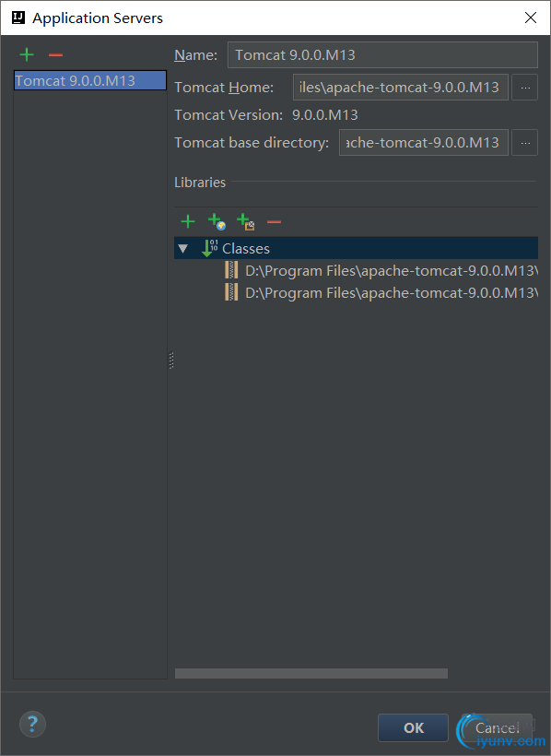
Task: Add a library with green plus
Action: (x=188, y=222)
